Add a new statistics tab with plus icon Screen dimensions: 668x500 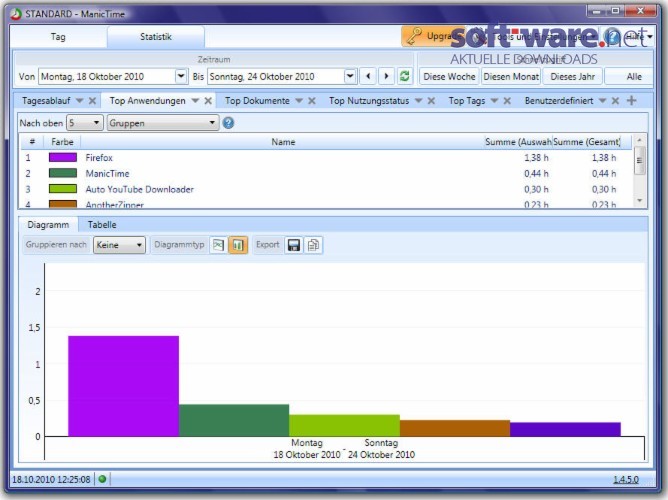coord(631,101)
